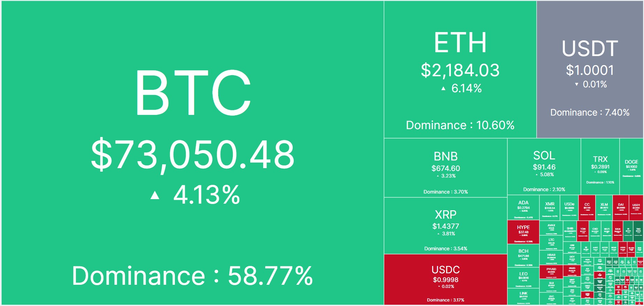The height and width of the screenshot is (306, 644).
Task: Click the XLM tile
Action: point(604,207)
